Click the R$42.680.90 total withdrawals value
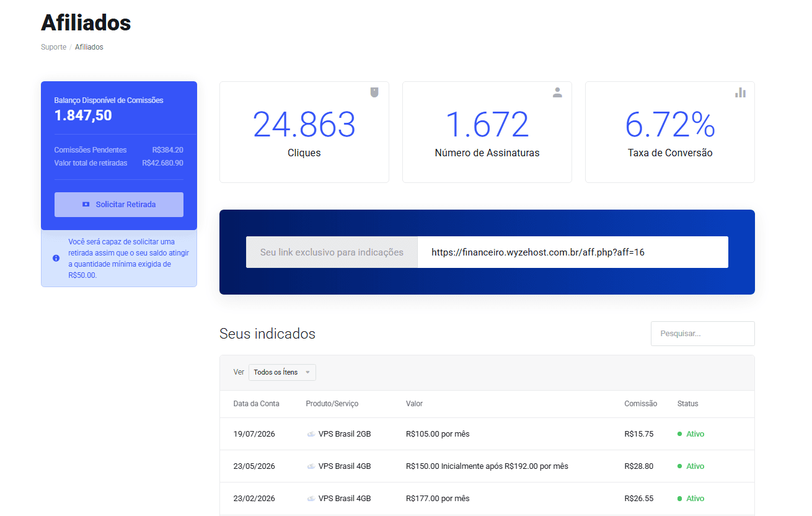Viewport: 812px width, 516px height. click(162, 163)
